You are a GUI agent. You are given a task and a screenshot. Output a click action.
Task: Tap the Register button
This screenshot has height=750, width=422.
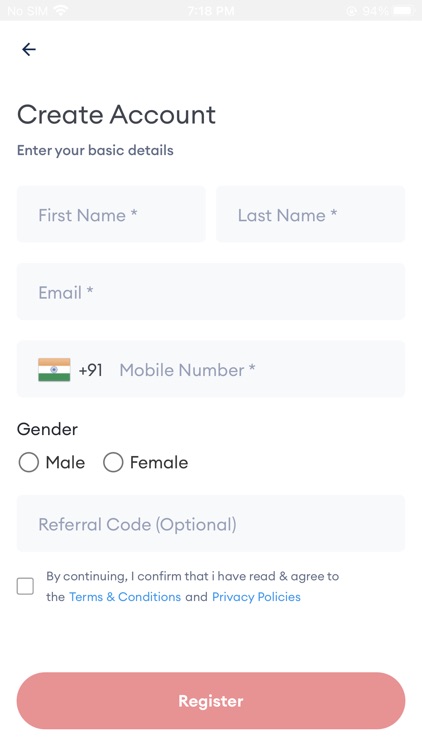point(211,701)
